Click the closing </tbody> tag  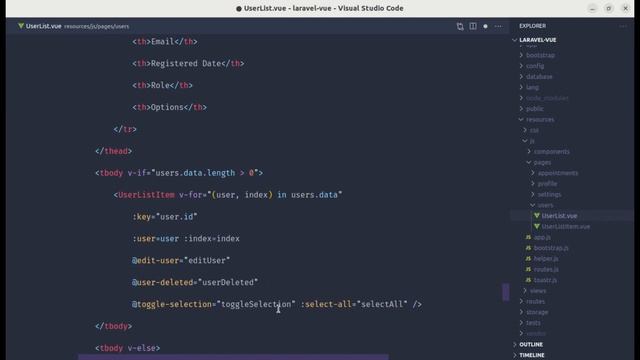tap(113, 327)
